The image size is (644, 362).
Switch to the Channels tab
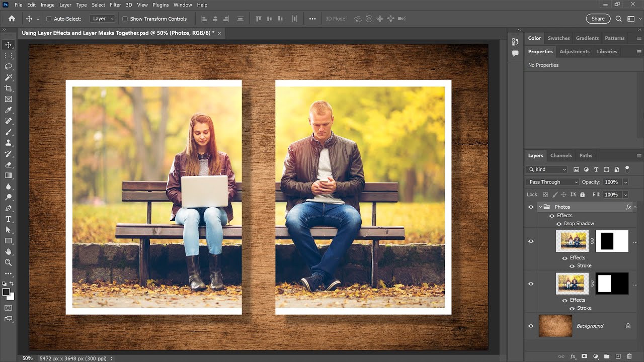pos(560,155)
